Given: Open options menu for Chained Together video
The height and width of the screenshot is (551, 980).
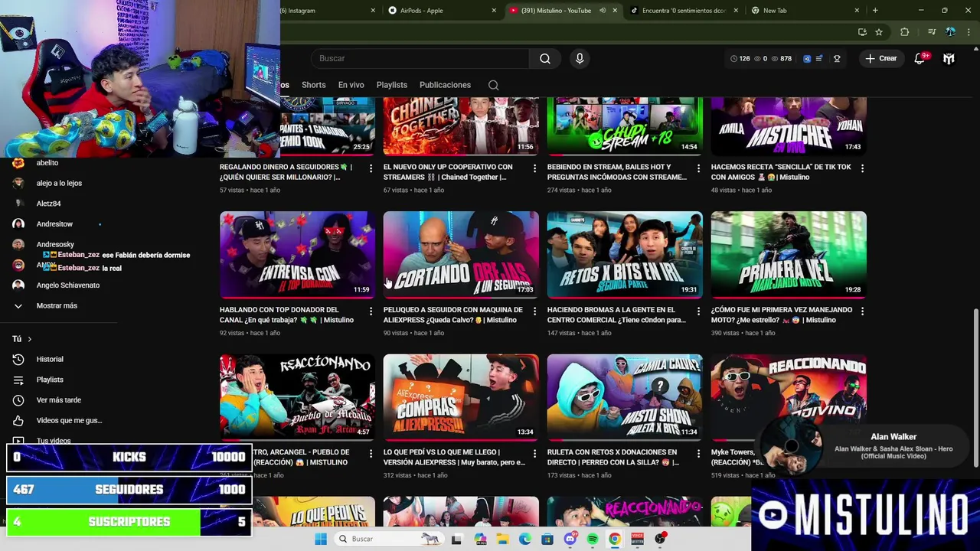Looking at the screenshot, I should point(534,168).
